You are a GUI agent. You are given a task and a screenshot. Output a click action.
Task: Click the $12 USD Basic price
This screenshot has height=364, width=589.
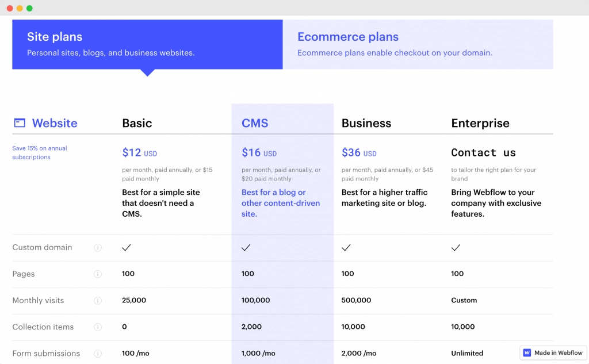pyautogui.click(x=139, y=152)
